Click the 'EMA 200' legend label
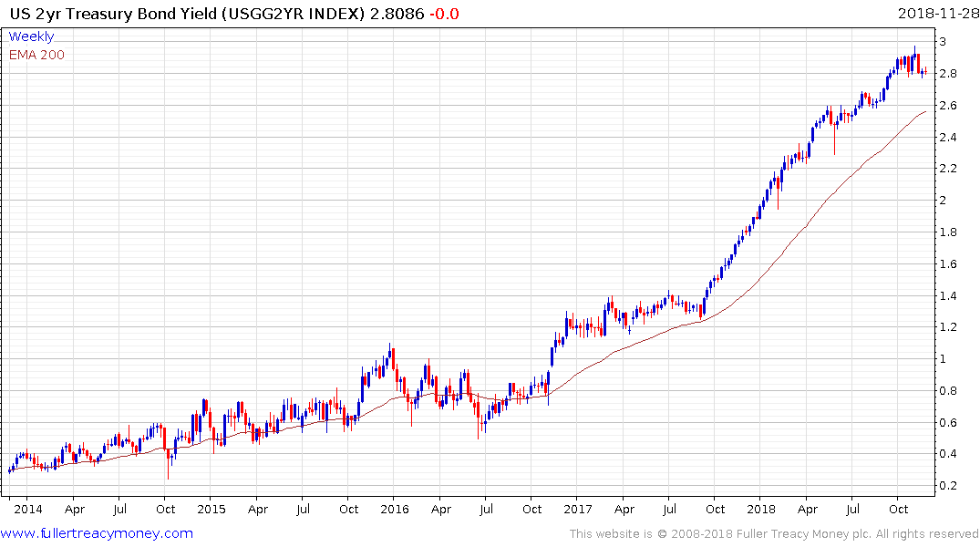The width and height of the screenshot is (980, 547). [36, 55]
